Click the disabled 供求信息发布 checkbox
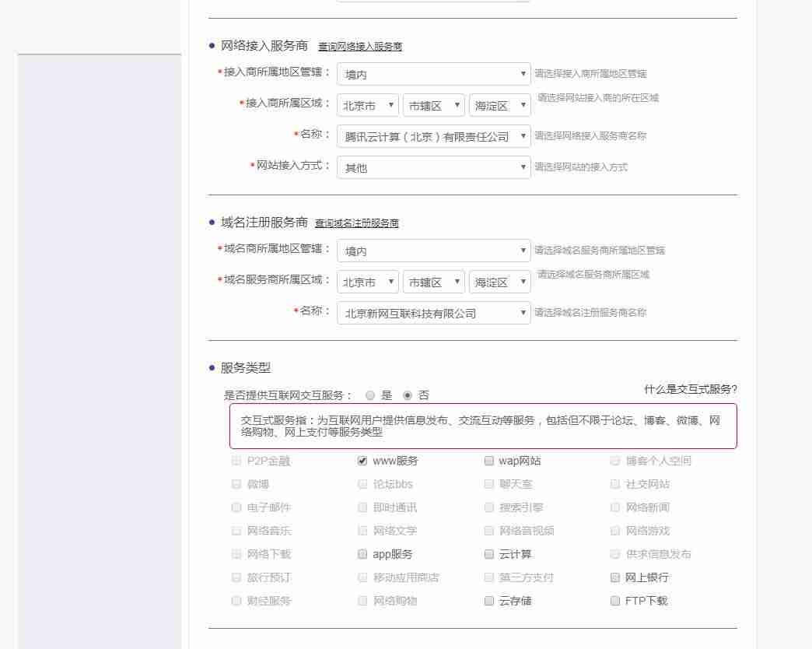The width and height of the screenshot is (812, 649). click(x=615, y=554)
